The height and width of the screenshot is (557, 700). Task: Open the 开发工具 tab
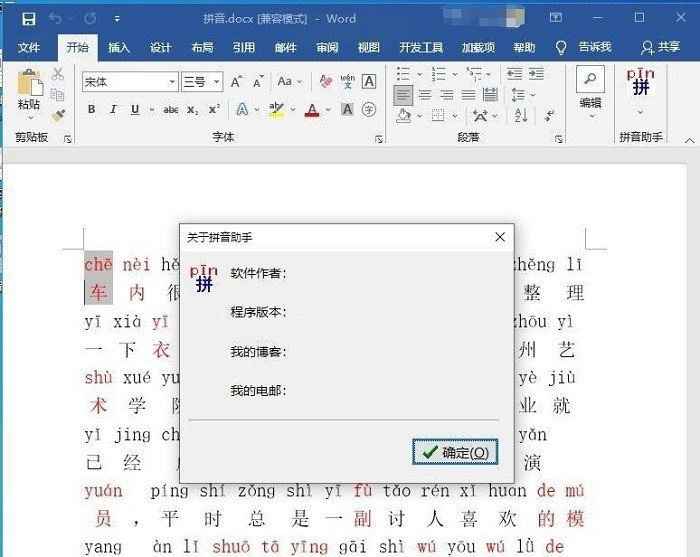click(x=421, y=47)
